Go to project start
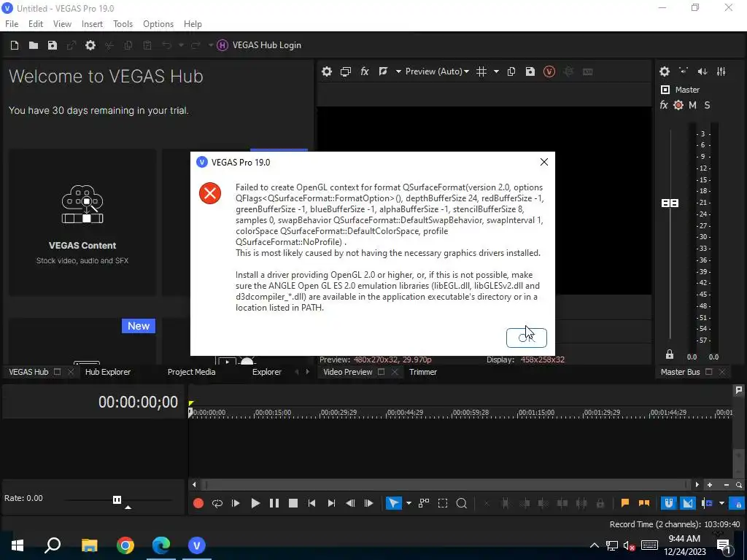 [x=312, y=503]
